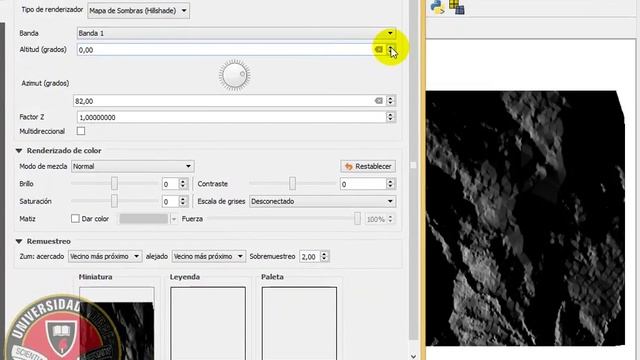Click the Altitud spin arrows
Image resolution: width=640 pixels, height=360 pixels.
pos(391,50)
